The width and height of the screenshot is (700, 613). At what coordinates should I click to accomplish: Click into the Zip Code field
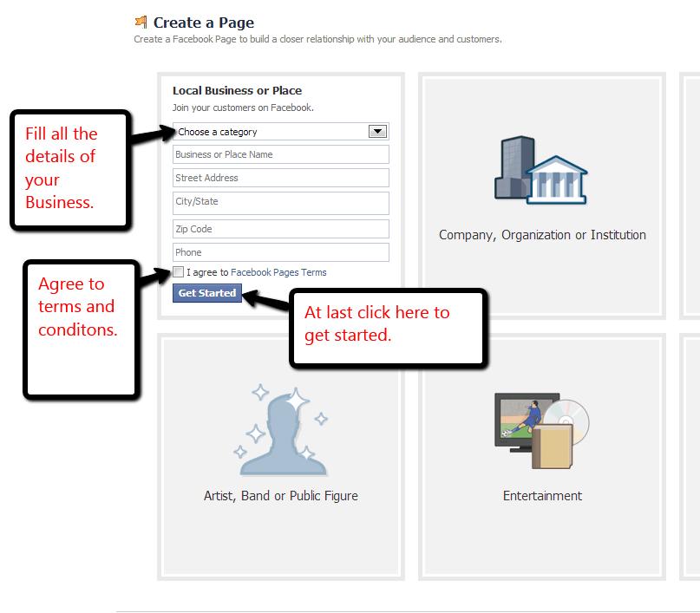tap(281, 229)
